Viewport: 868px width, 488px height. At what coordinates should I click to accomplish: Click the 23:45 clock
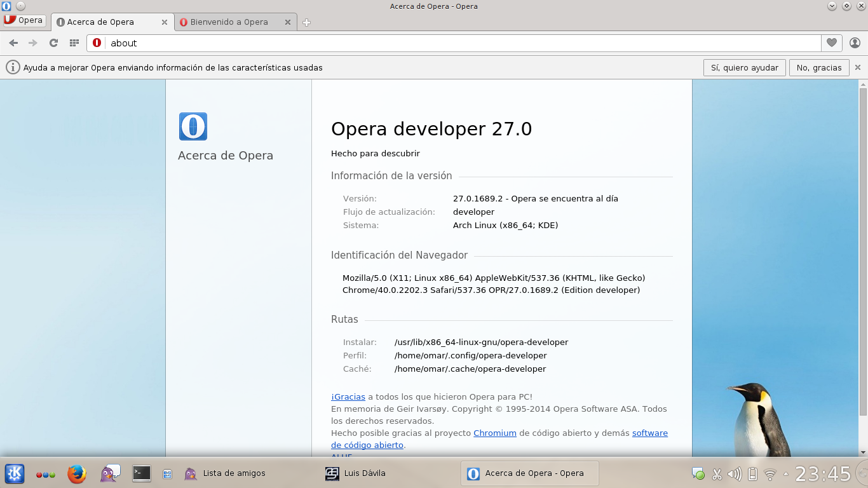(823, 474)
